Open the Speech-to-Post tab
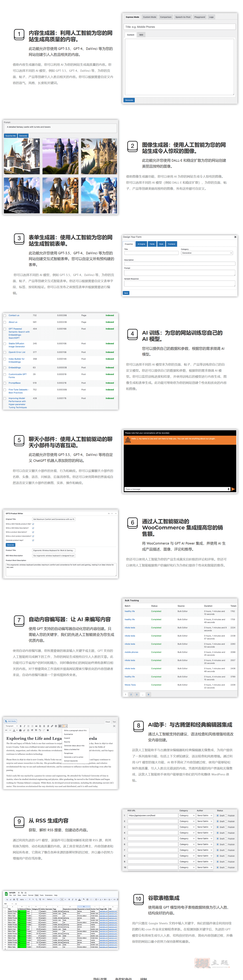Screen dimensions: 243x980 click(183, 17)
